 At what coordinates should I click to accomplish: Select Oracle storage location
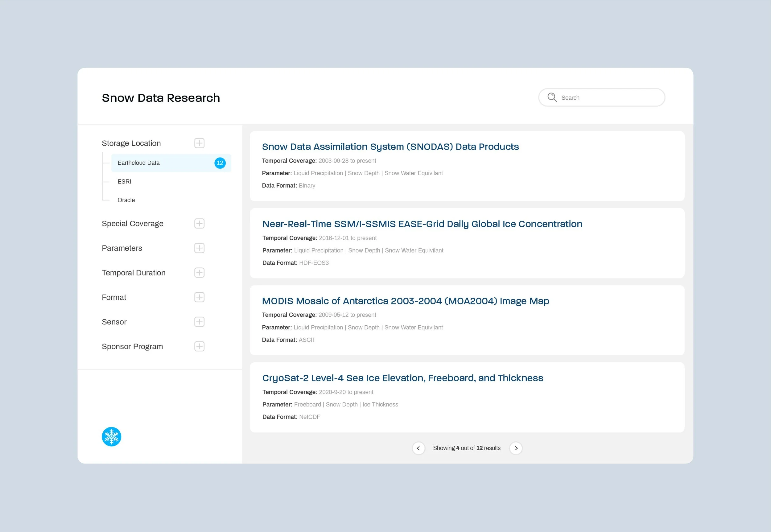pyautogui.click(x=126, y=200)
